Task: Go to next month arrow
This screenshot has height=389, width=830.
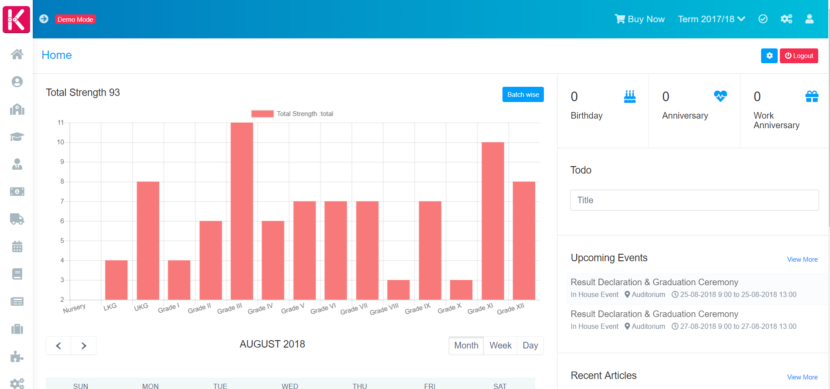Action: pyautogui.click(x=84, y=346)
